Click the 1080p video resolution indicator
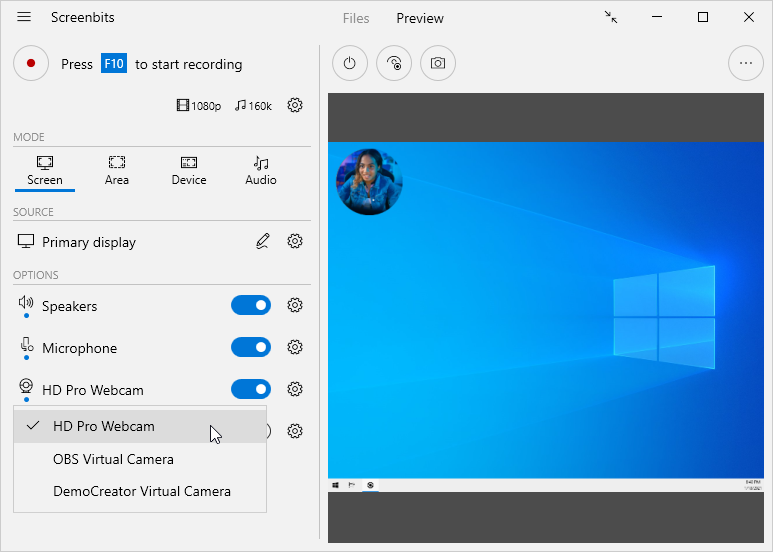773x552 pixels. 199,105
